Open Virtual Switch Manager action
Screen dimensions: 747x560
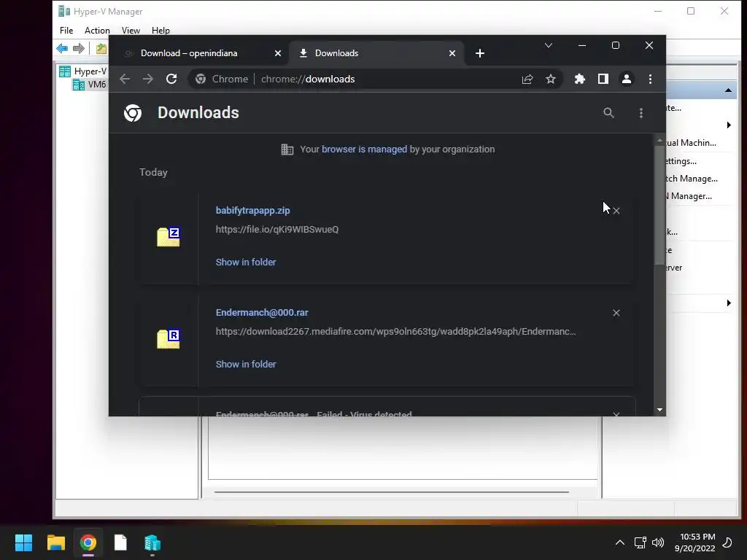coord(692,179)
